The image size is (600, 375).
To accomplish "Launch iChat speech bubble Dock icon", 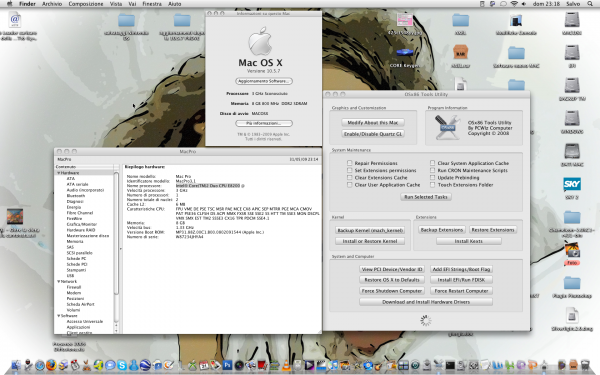I will 110,365.
